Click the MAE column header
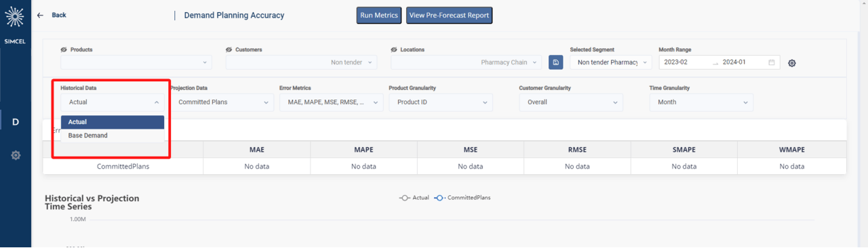The image size is (868, 248). click(257, 150)
